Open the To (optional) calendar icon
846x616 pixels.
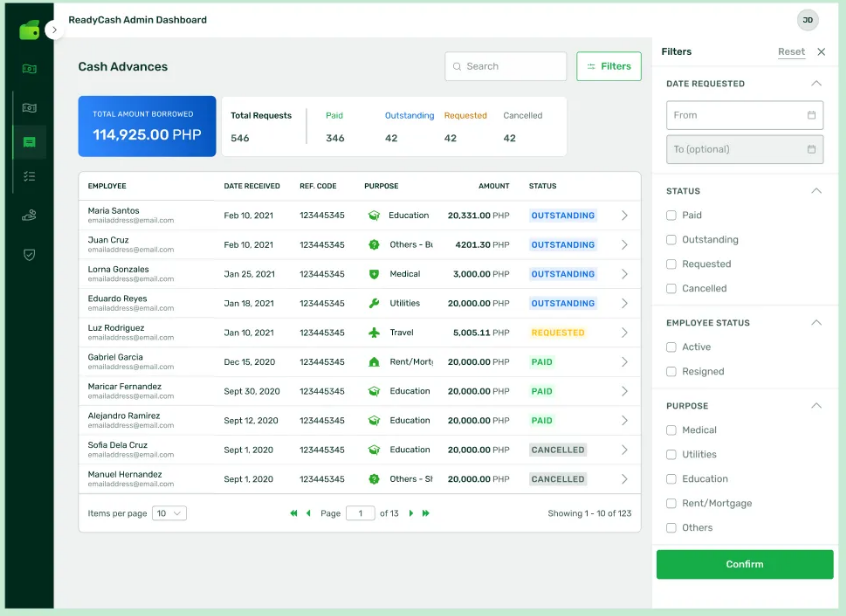coord(811,149)
